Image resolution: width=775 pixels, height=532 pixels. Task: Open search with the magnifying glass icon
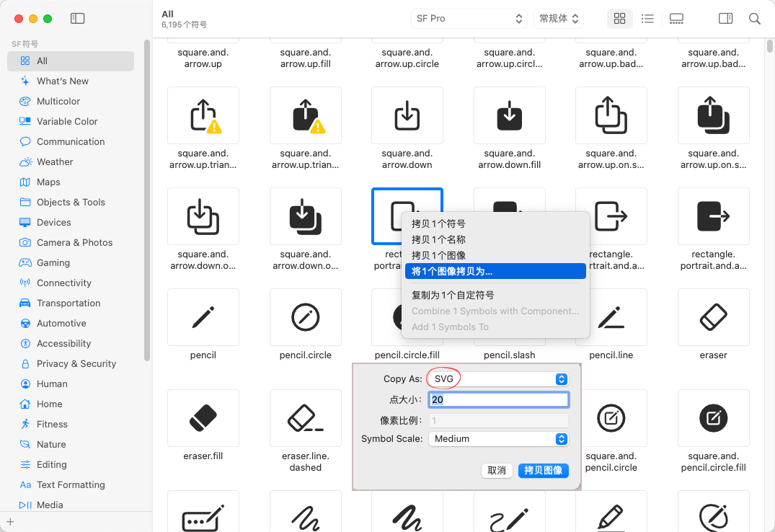754,19
